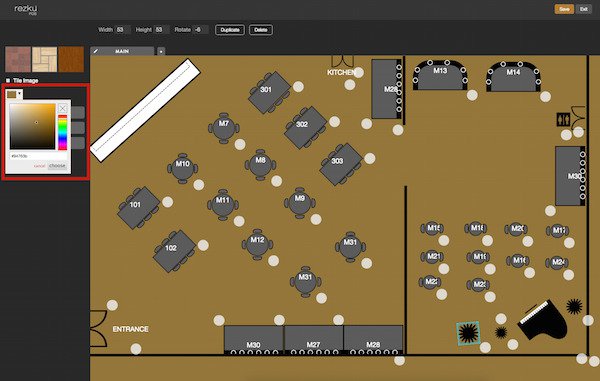Select rectangular table 303
Screen dimensions: 600x381
(x=341, y=164)
